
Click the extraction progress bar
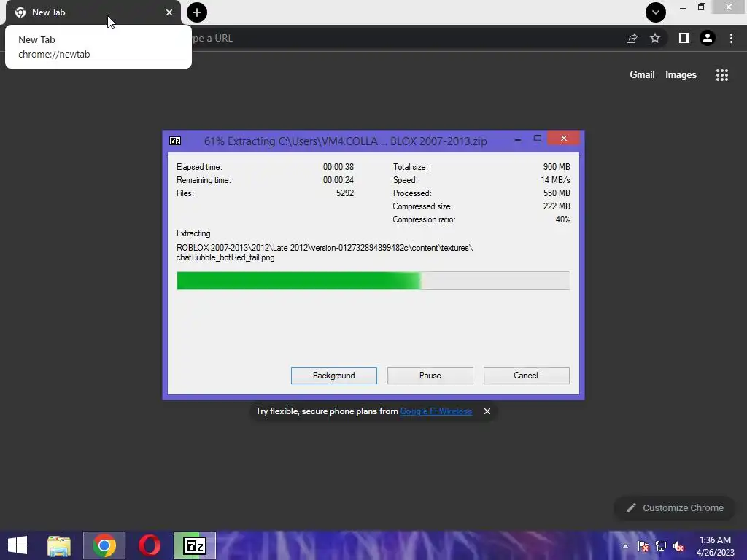(373, 281)
